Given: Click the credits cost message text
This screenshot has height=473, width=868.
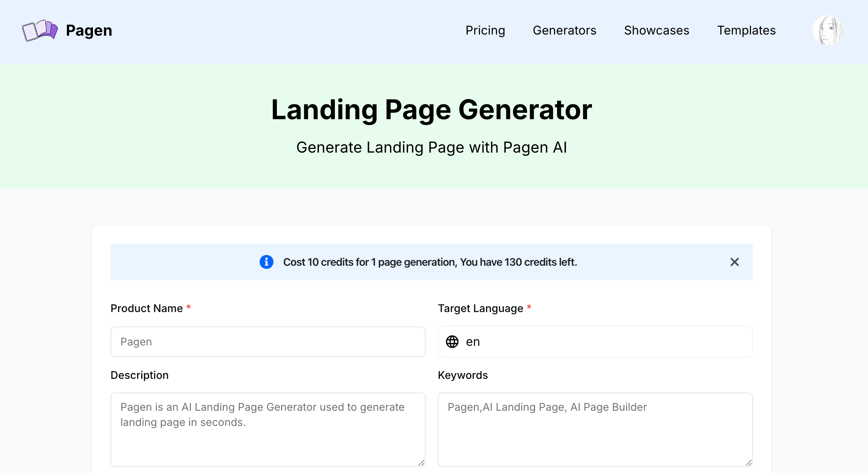Looking at the screenshot, I should (x=430, y=262).
